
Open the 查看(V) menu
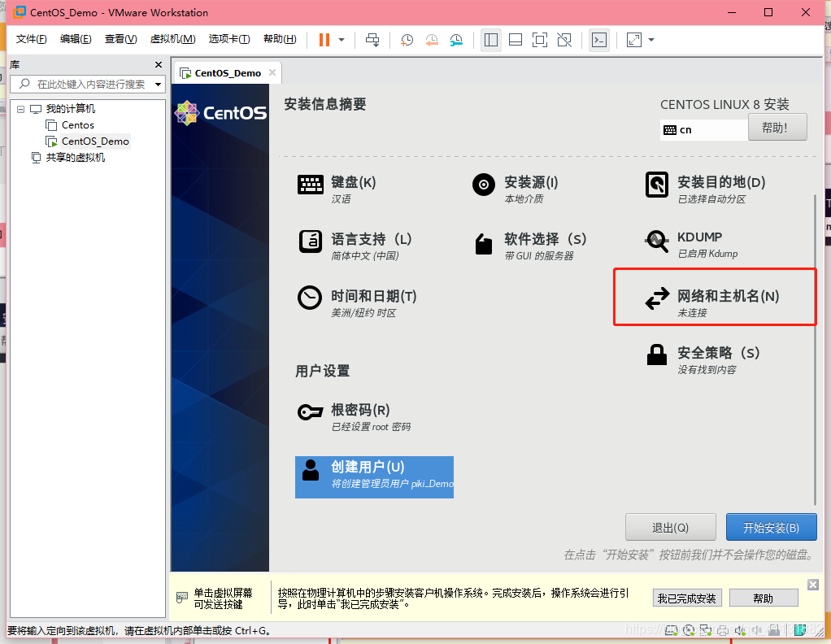coord(121,39)
